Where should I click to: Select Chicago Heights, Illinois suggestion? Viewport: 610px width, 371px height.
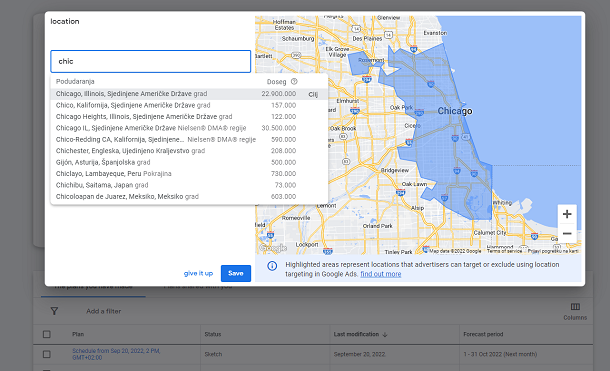click(189, 117)
